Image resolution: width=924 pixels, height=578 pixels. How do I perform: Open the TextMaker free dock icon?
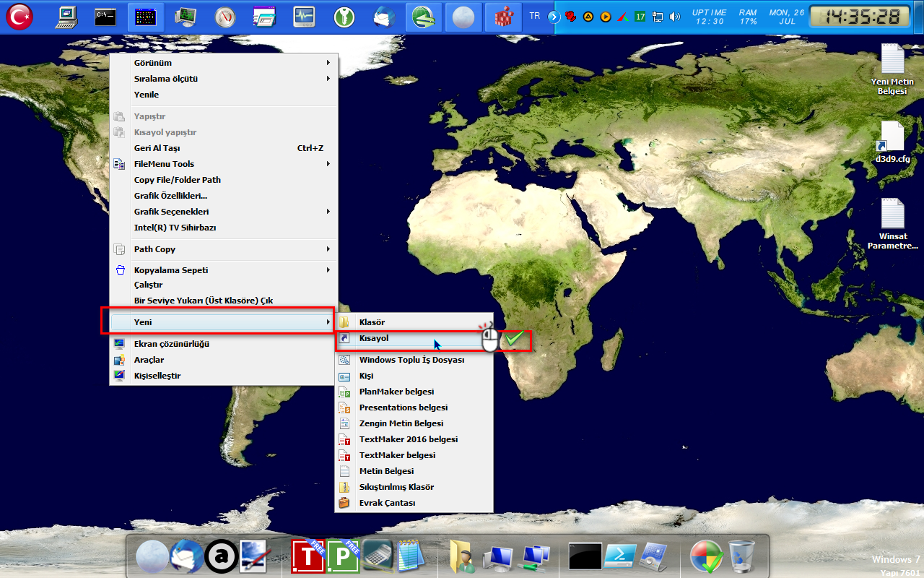pos(308,556)
